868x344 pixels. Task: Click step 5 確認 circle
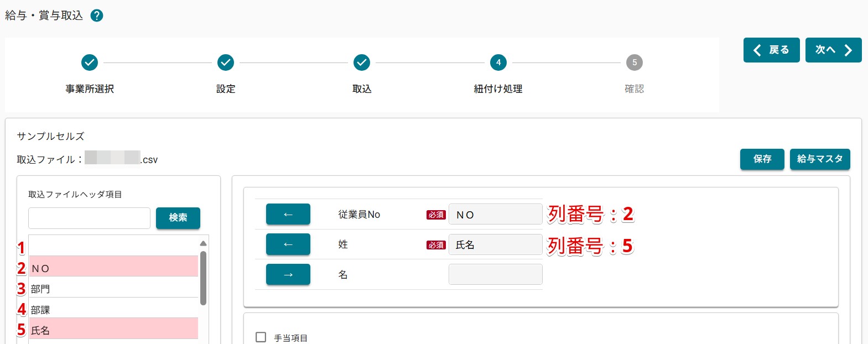pos(634,62)
